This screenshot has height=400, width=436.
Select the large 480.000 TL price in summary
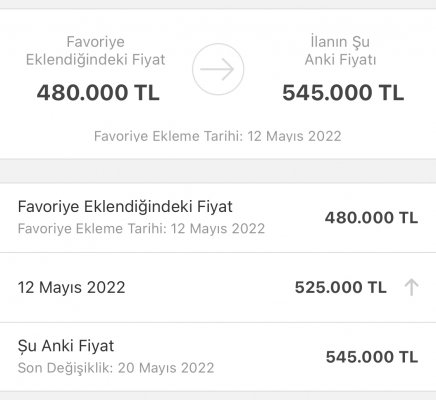[98, 92]
